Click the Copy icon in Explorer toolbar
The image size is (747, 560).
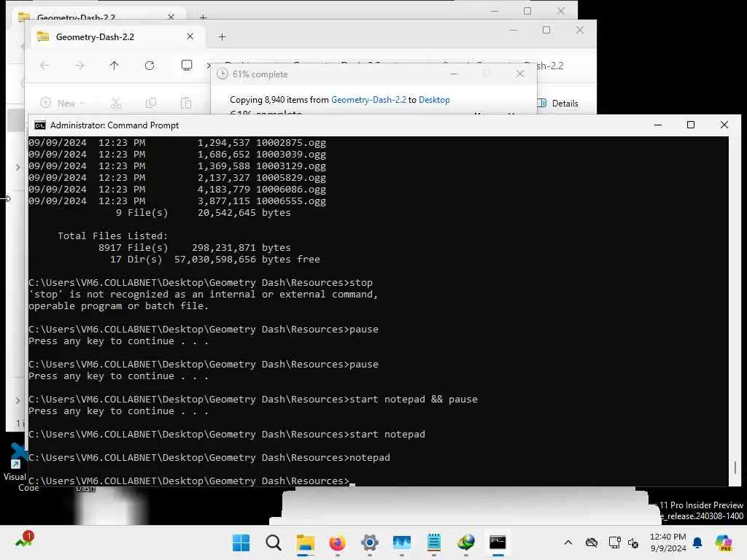tap(151, 103)
